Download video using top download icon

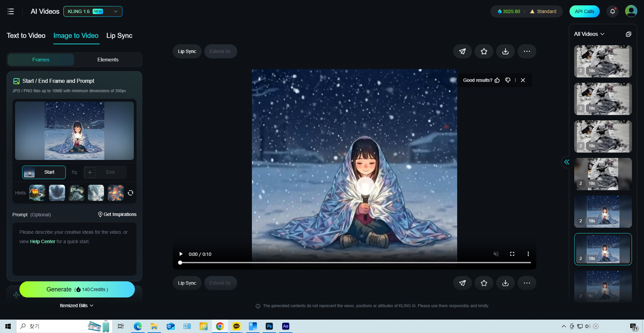pos(505,51)
